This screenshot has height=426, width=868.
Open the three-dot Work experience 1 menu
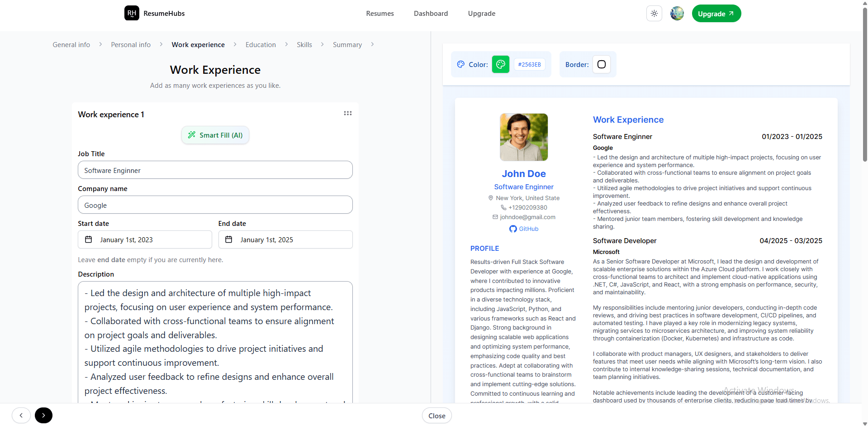(x=347, y=113)
